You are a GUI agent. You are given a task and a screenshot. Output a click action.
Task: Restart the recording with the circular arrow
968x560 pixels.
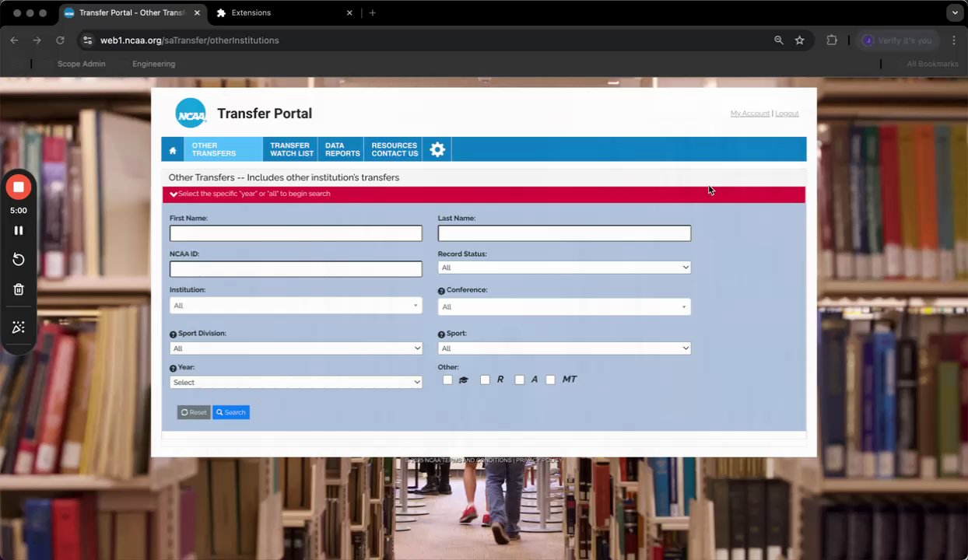(19, 260)
